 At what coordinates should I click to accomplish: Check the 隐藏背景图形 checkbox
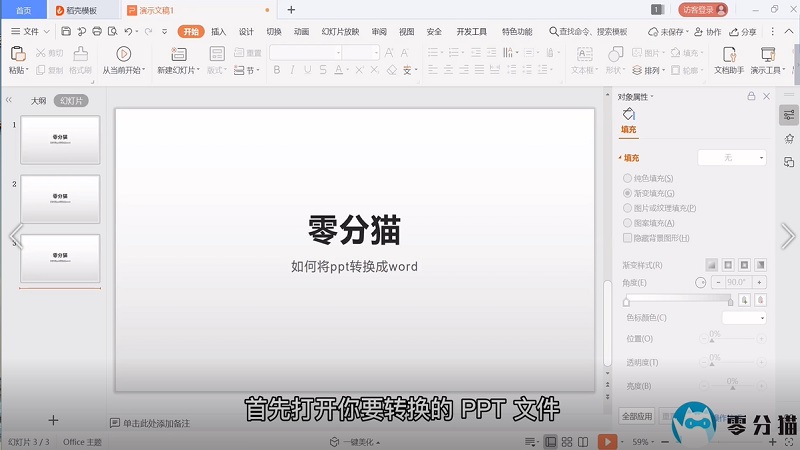click(x=628, y=238)
